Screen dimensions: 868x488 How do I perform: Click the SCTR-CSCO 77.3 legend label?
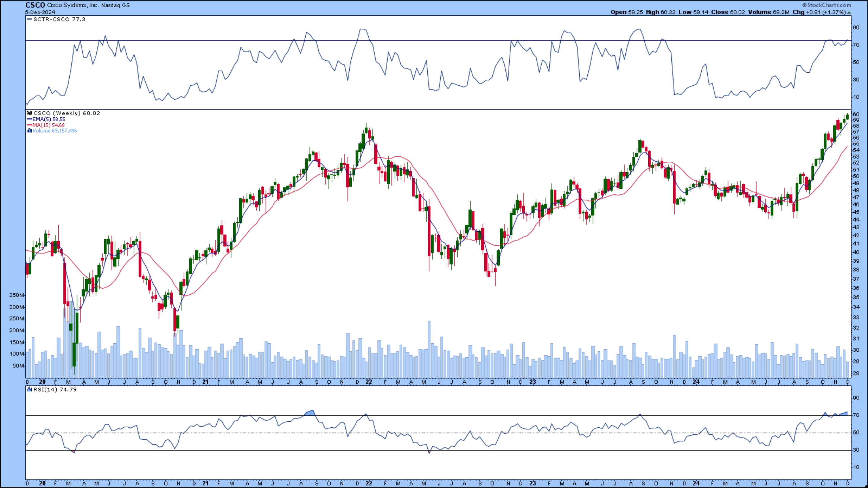click(x=59, y=19)
